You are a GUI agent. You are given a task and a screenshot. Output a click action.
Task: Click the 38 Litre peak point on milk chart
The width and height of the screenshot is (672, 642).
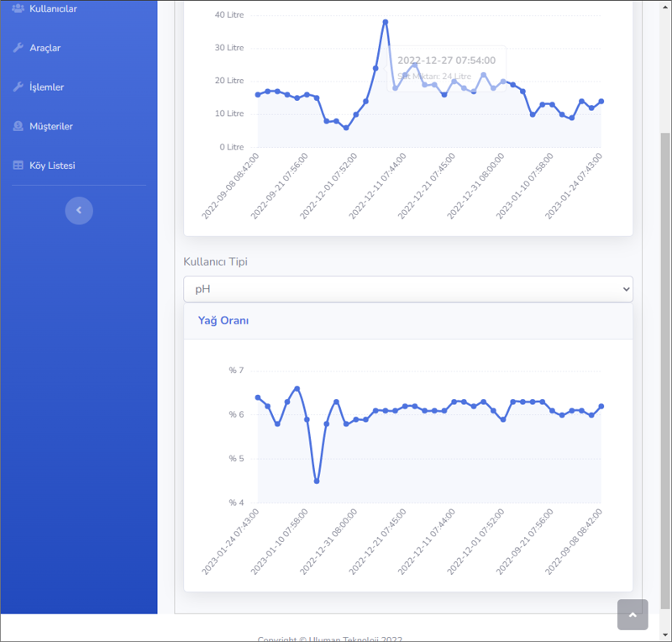[x=386, y=22]
